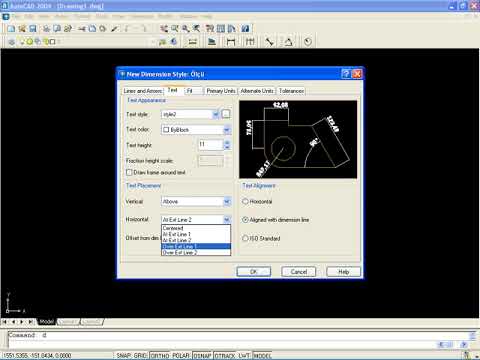Open the DesignCenter toolbar icon
This screenshot has height=360, width=480.
(221, 29)
